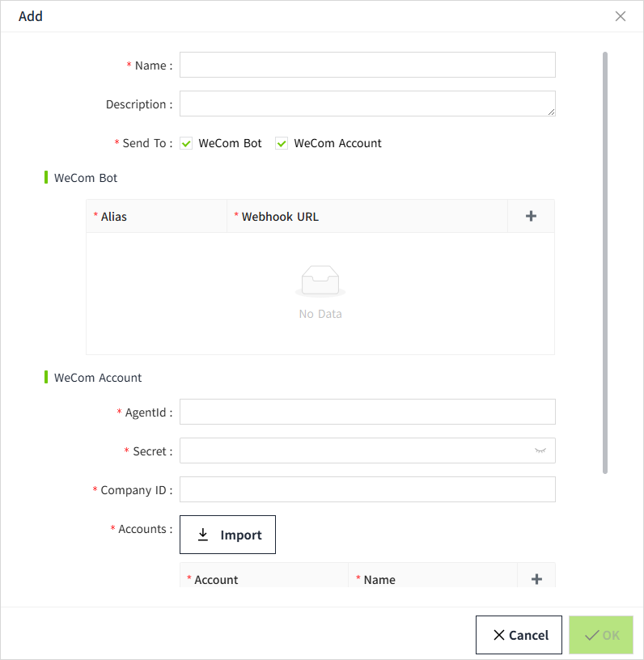This screenshot has width=644, height=660.
Task: Click the dialog's vertical scrollbar
Action: click(605, 263)
